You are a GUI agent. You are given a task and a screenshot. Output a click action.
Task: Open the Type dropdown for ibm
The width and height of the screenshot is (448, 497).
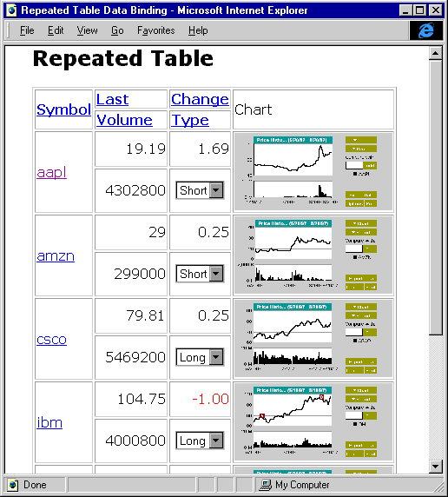point(200,441)
